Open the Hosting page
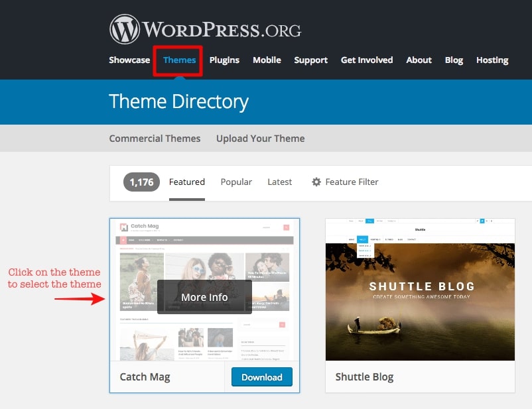Image resolution: width=532 pixels, height=409 pixels. (x=492, y=60)
